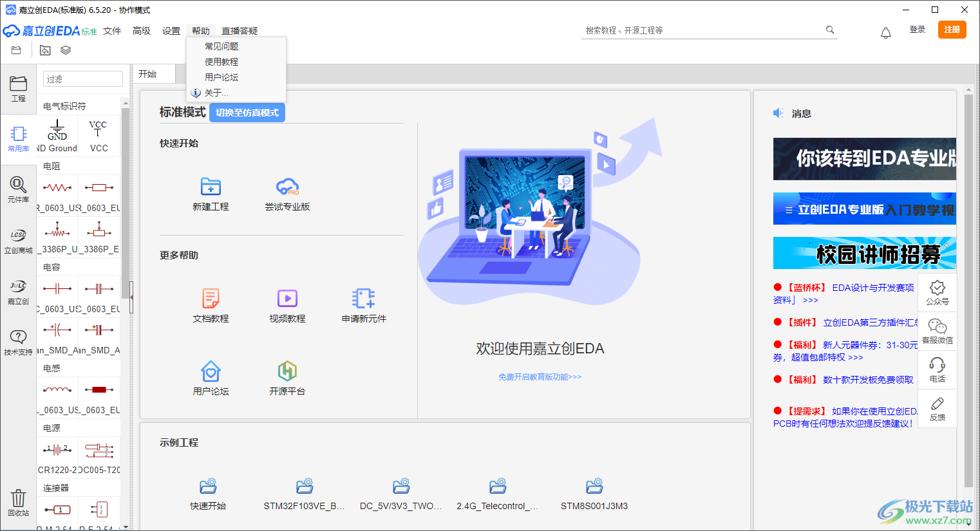Select the CR1220-2 battery symbol
980x531 pixels.
[x=57, y=457]
